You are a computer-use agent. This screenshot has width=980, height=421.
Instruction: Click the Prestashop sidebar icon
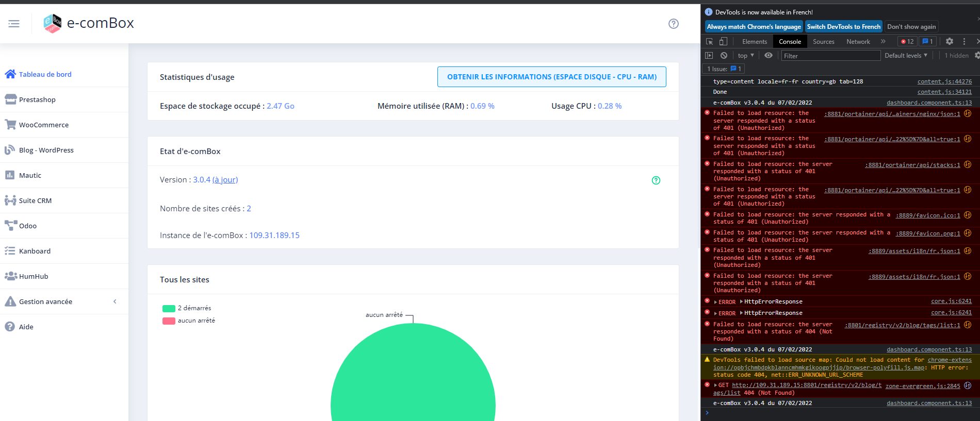click(x=10, y=99)
